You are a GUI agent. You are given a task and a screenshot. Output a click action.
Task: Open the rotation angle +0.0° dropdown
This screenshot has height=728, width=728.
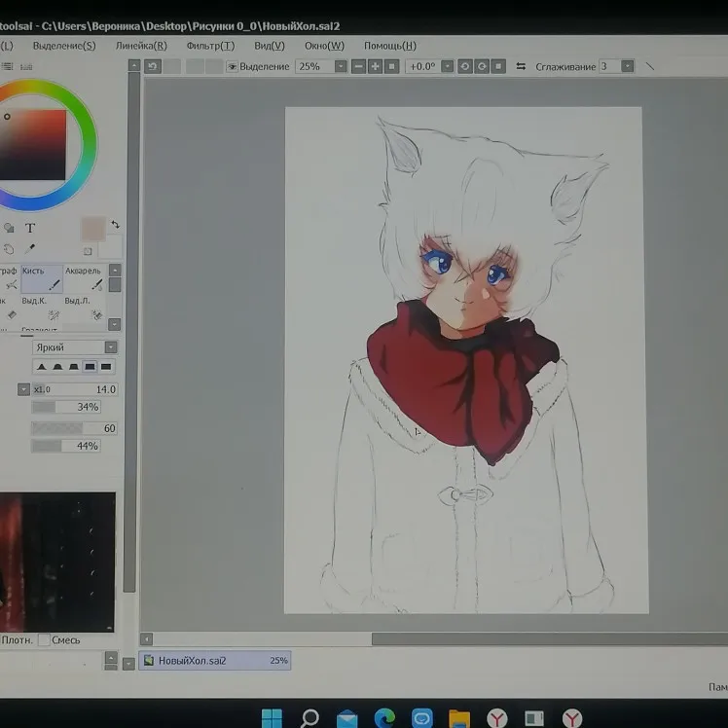pyautogui.click(x=447, y=66)
